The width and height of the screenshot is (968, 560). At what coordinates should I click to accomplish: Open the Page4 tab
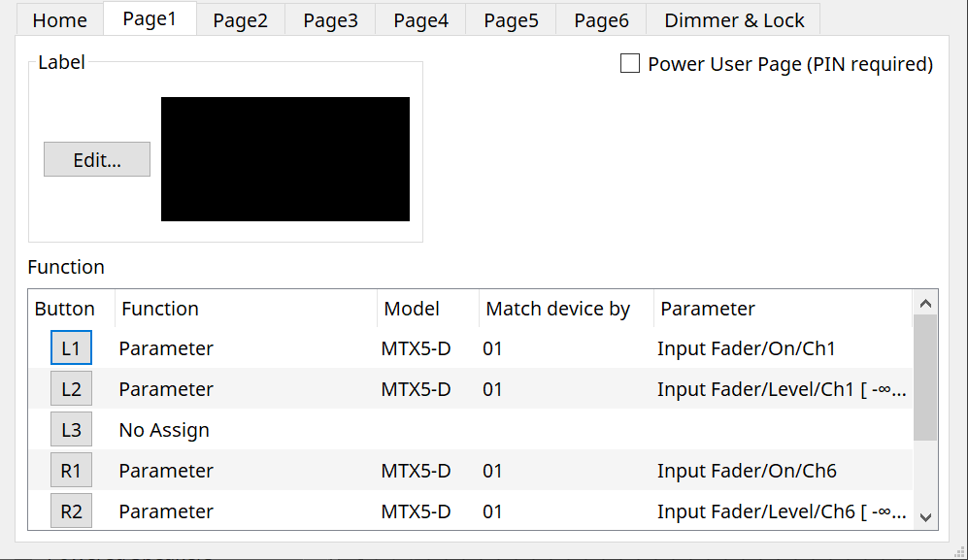tap(419, 19)
